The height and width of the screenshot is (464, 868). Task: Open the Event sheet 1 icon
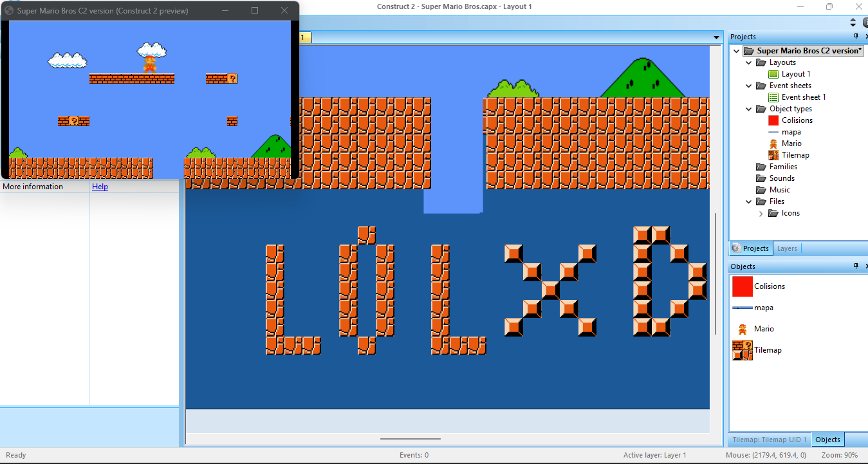click(x=773, y=97)
